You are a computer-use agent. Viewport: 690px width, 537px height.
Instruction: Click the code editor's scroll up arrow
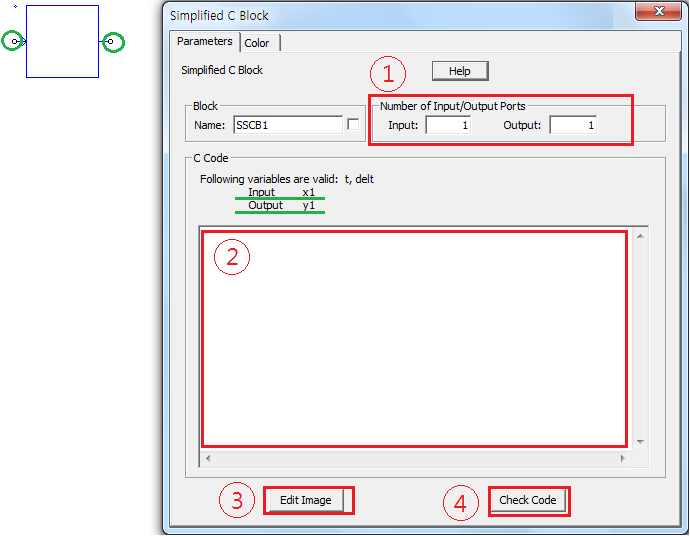point(640,236)
